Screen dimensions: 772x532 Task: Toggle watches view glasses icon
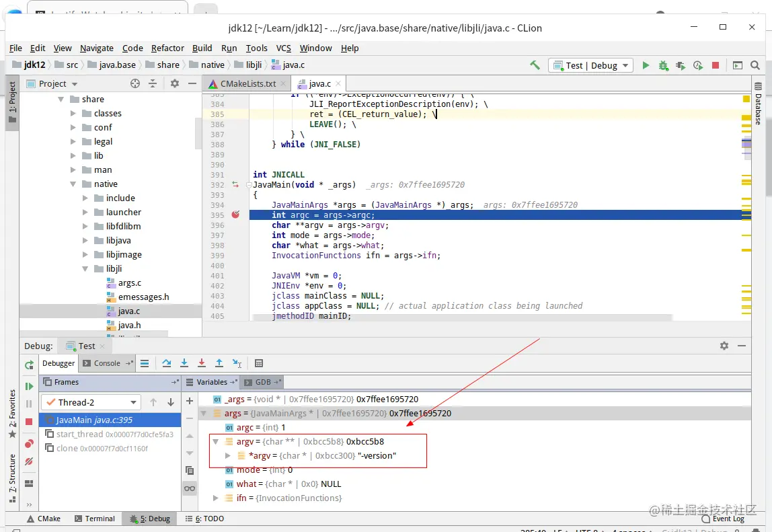(x=190, y=489)
